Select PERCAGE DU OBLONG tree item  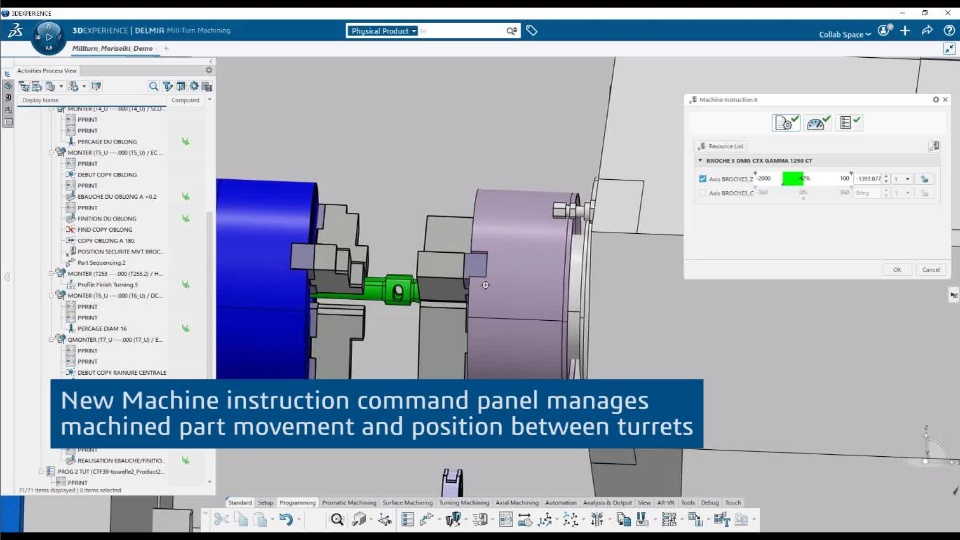[x=107, y=141]
